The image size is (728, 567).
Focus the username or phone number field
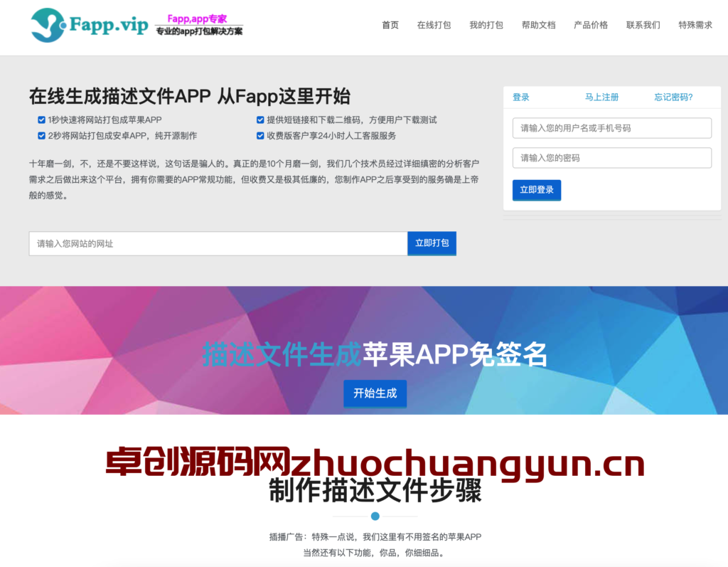coord(612,128)
